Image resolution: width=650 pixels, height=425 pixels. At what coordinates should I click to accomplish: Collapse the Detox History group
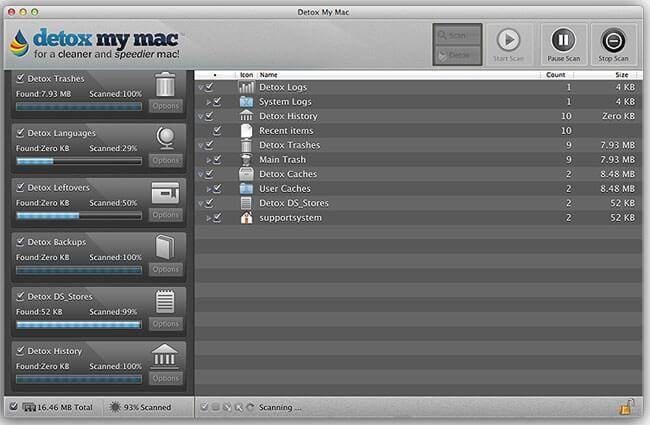(201, 116)
